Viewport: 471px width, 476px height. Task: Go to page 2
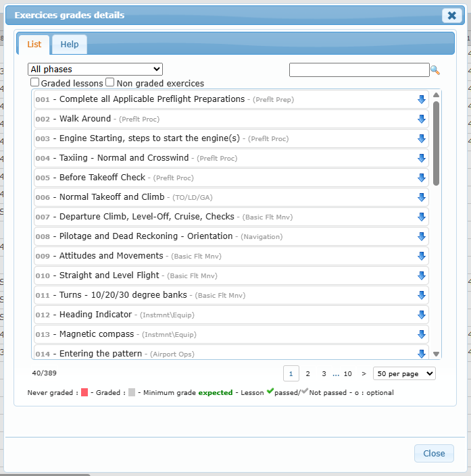click(x=308, y=373)
